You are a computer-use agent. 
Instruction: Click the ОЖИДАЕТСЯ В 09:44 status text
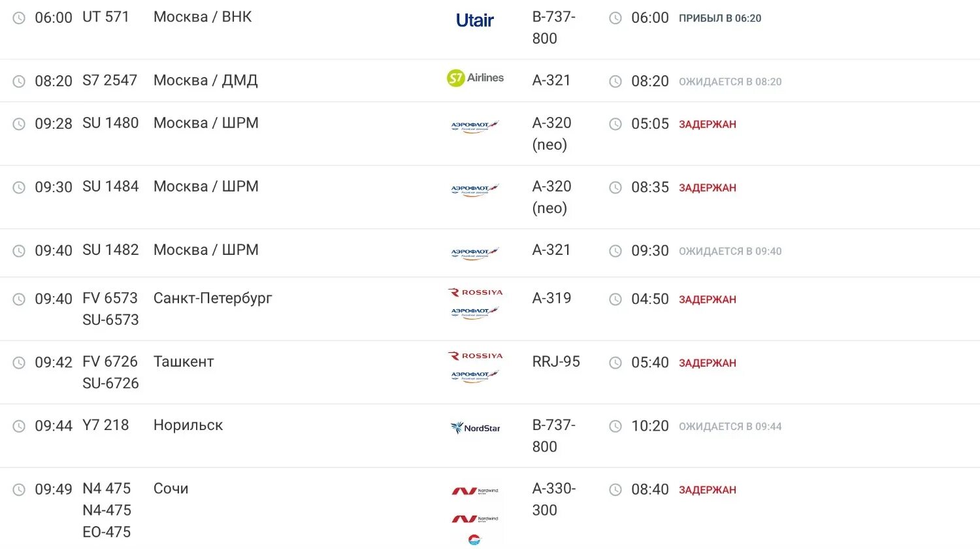coord(730,426)
